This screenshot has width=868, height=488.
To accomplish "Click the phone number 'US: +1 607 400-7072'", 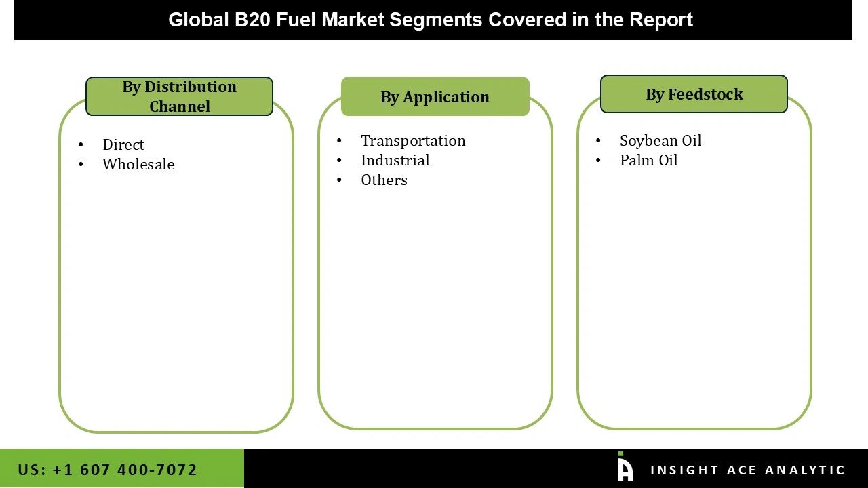I will (108, 470).
